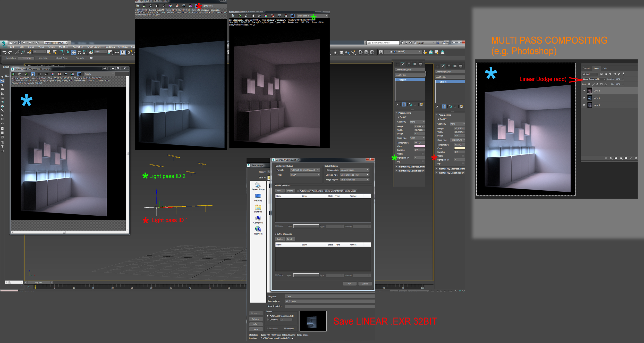Open Desktop location in Save Image dialog
Viewport: 644px width, 343px height.
click(258, 198)
